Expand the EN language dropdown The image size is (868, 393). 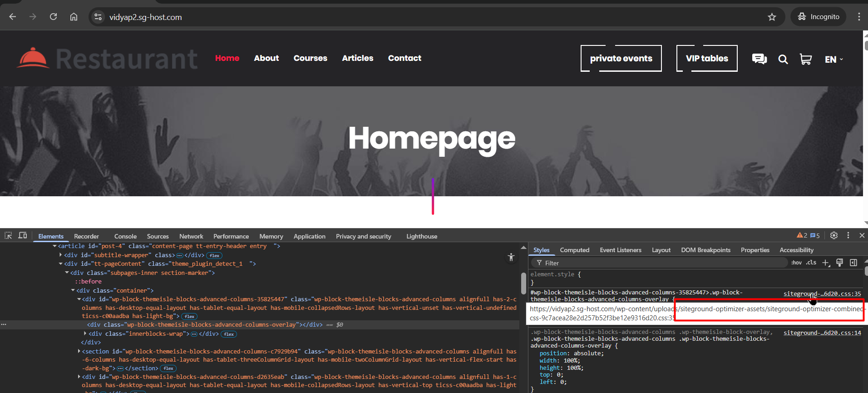tap(833, 60)
